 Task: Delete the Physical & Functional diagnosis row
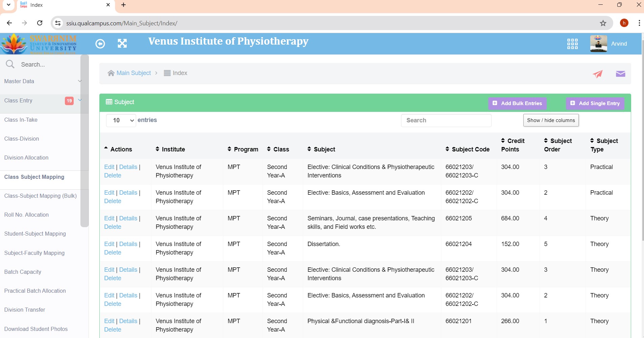pyautogui.click(x=113, y=330)
